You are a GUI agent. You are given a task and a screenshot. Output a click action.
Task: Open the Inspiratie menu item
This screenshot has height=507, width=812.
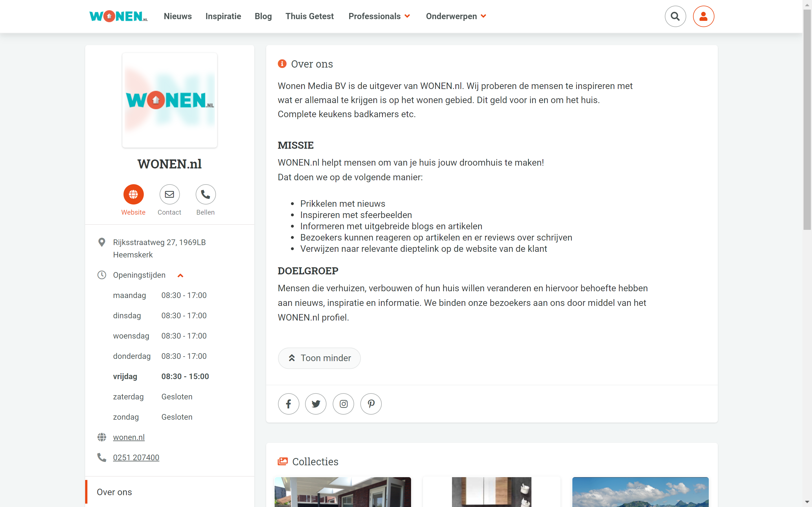pyautogui.click(x=223, y=16)
